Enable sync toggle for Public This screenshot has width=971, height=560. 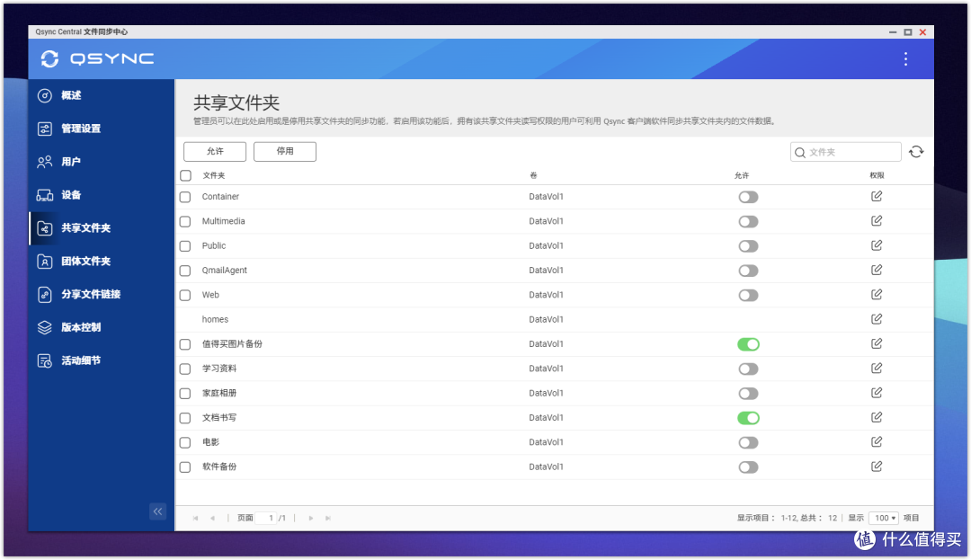point(748,246)
